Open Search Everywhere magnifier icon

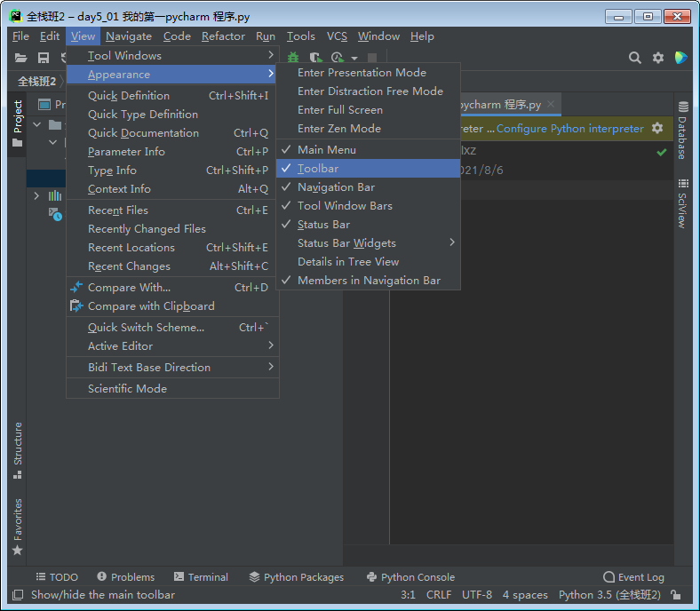click(x=635, y=58)
